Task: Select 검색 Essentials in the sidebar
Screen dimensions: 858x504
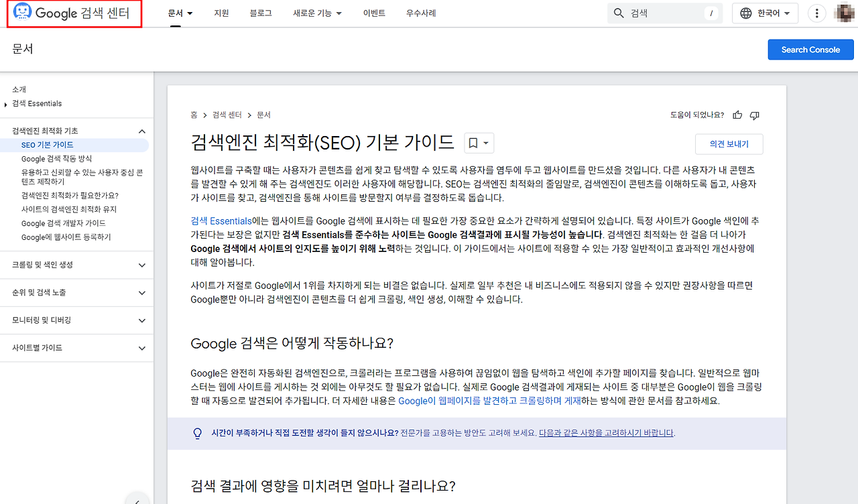Action: tap(37, 103)
